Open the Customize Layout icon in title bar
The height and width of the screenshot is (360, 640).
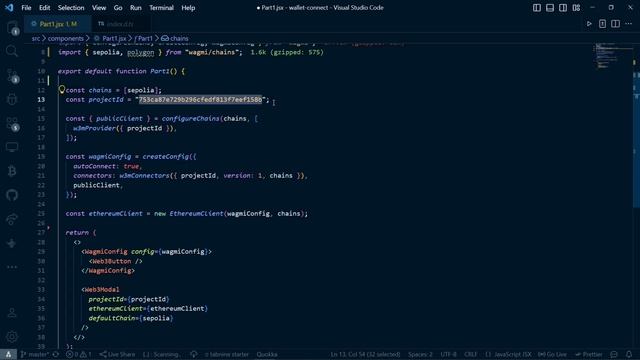[576, 8]
